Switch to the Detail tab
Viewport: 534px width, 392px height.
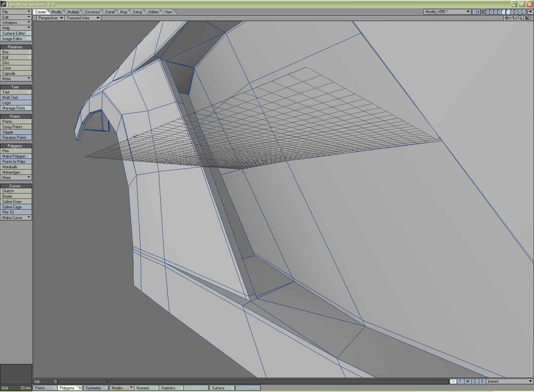[x=110, y=12]
